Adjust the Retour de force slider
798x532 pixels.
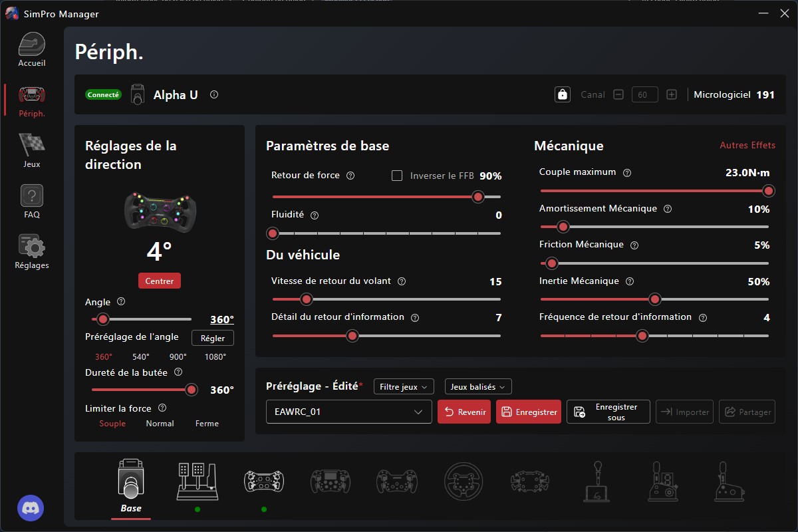click(x=477, y=197)
